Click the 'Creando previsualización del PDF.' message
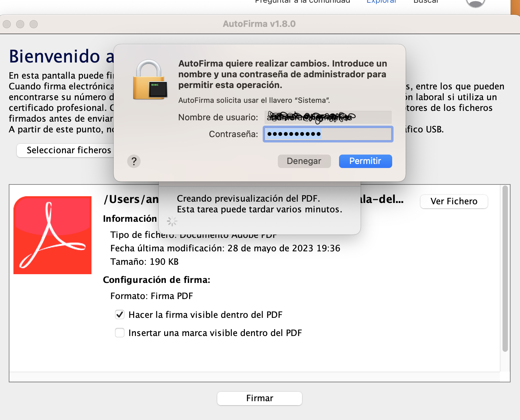Viewport: 520px width, 420px height. [249, 199]
